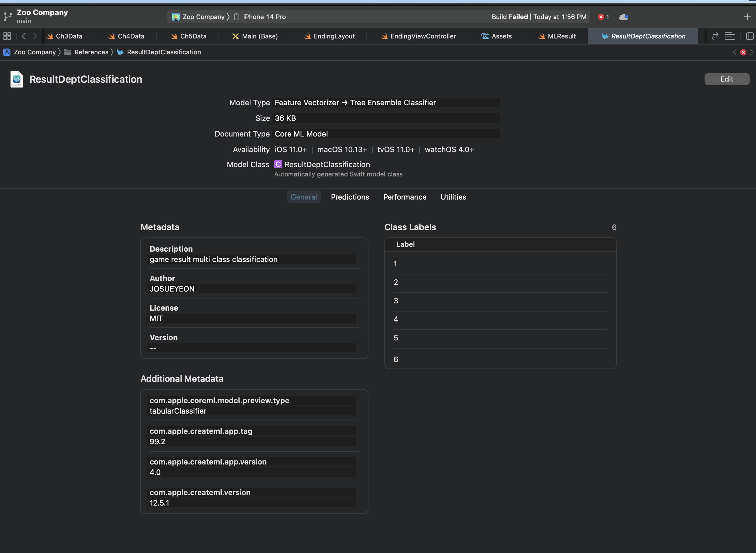
Task: Click the plus library button
Action: pos(747,17)
